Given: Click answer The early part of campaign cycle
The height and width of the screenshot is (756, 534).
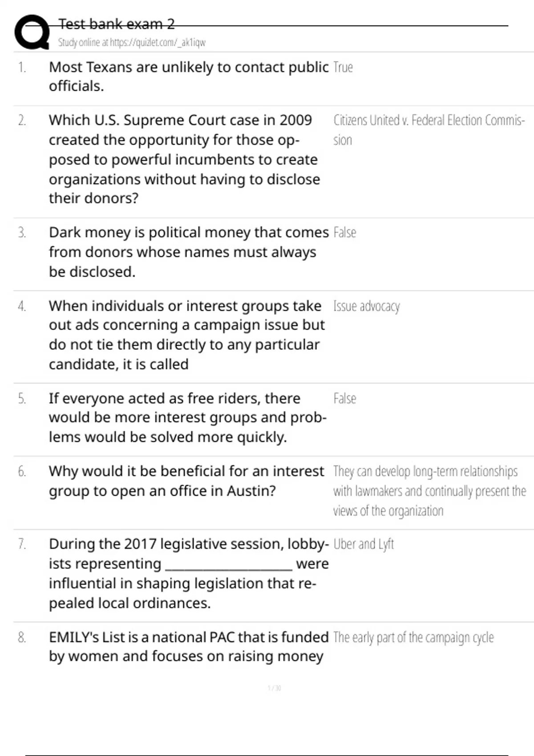Looking at the screenshot, I should 413,638.
